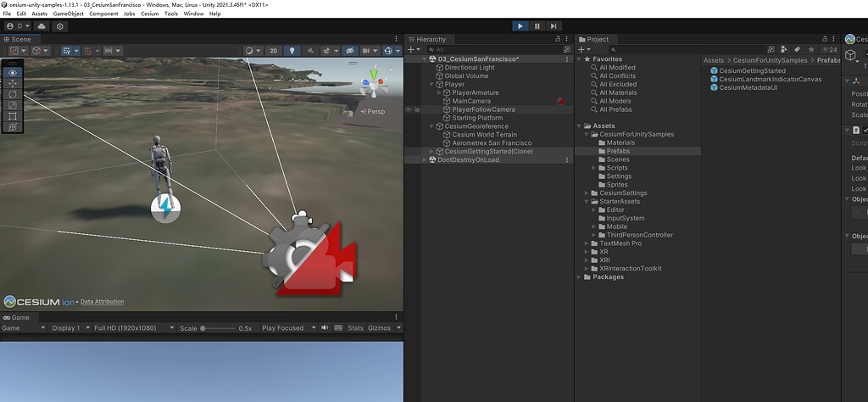This screenshot has width=868, height=402.
Task: Open the Scene tab three-dot options menu
Action: [x=396, y=39]
